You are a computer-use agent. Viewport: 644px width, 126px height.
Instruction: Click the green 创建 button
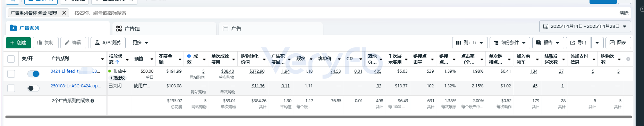click(18, 42)
